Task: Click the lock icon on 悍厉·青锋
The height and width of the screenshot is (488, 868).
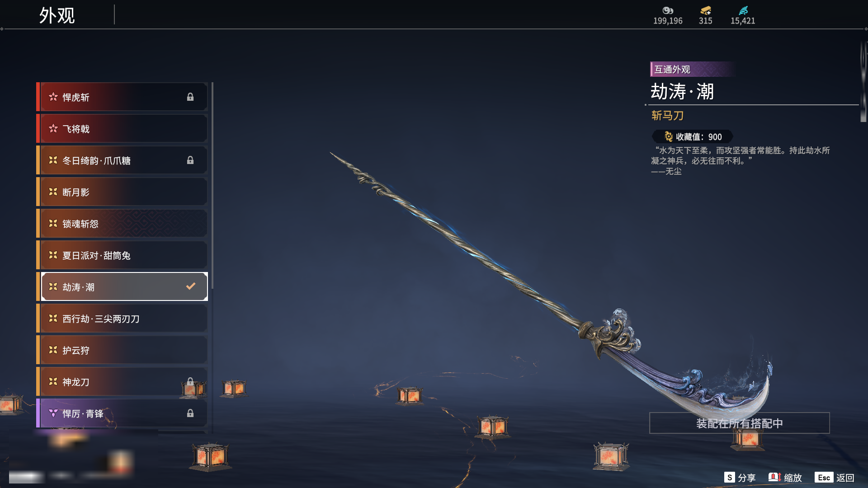Action: [x=190, y=413]
